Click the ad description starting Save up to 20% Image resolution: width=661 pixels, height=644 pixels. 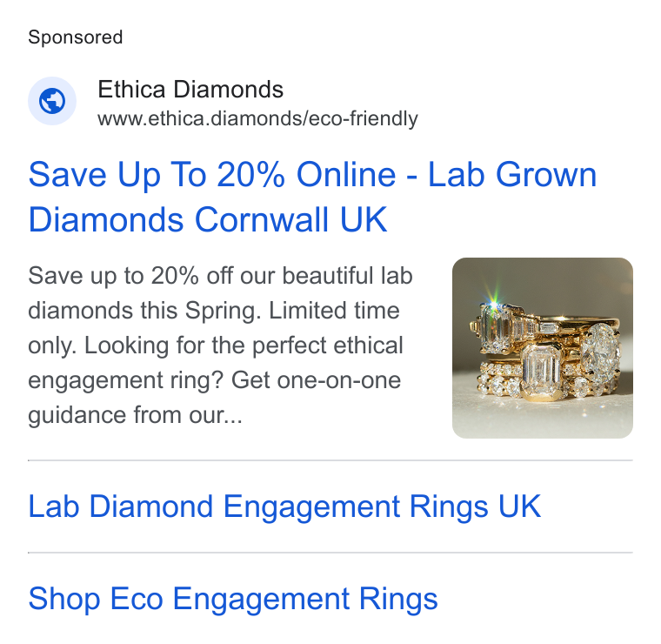click(220, 345)
